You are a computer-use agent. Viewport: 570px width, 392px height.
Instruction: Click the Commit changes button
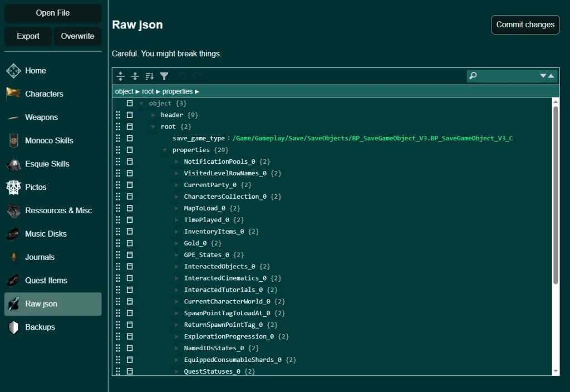[525, 24]
